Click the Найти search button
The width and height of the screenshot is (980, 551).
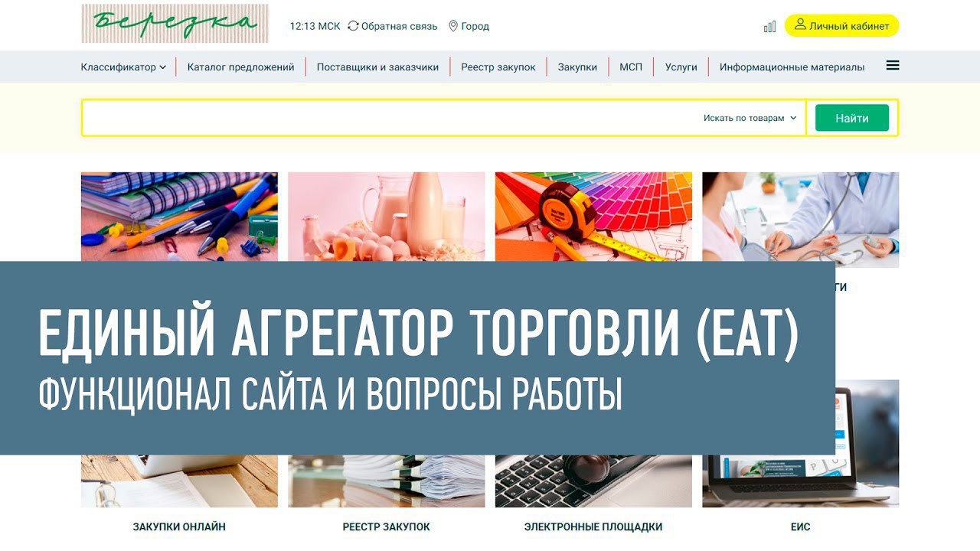(852, 118)
